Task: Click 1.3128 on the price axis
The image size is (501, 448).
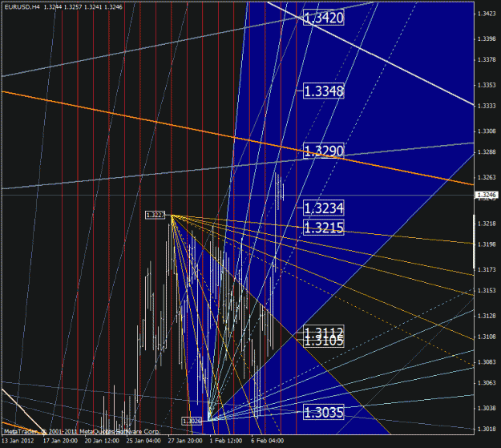Action: point(487,316)
